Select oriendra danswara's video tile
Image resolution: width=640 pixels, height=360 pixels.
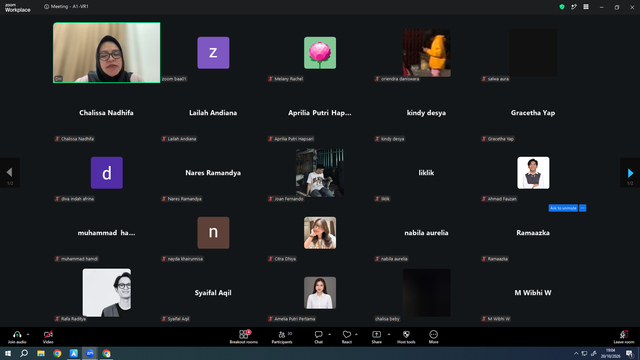coord(427,53)
